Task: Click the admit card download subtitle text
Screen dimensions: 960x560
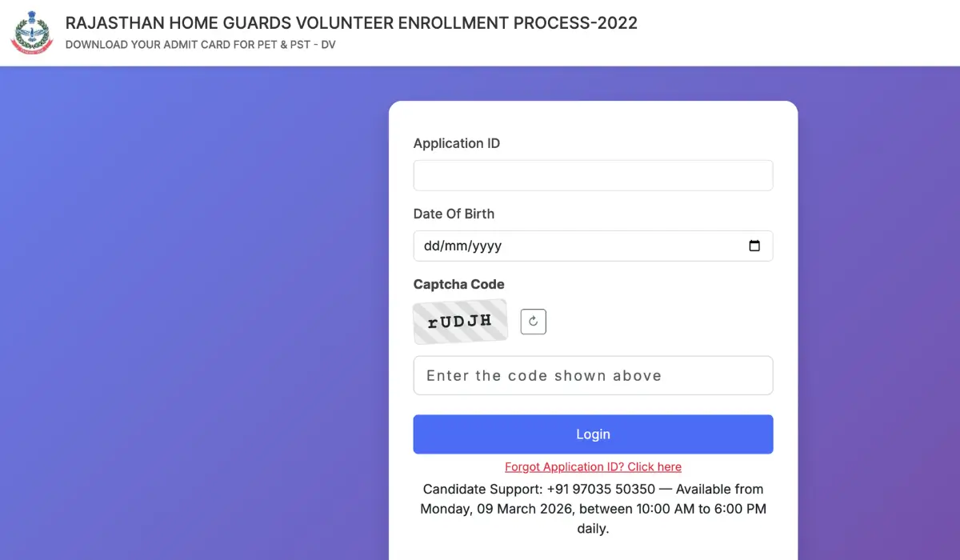Action: (x=201, y=45)
